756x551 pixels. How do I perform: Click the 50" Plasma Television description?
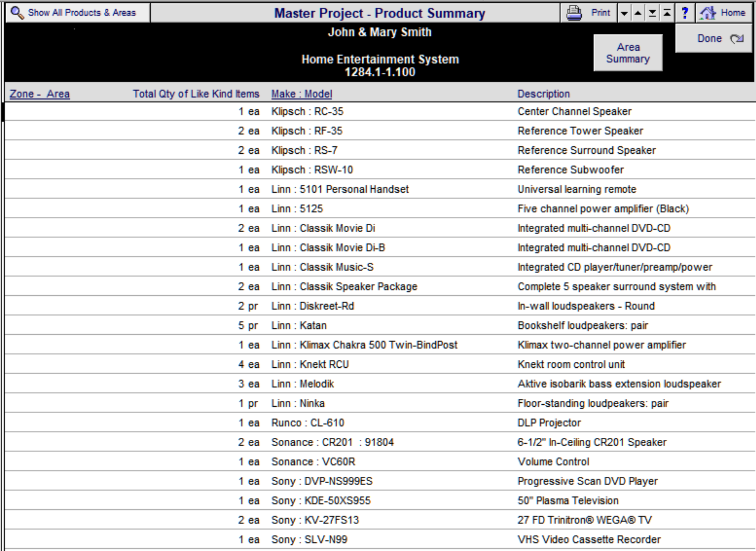[568, 500]
